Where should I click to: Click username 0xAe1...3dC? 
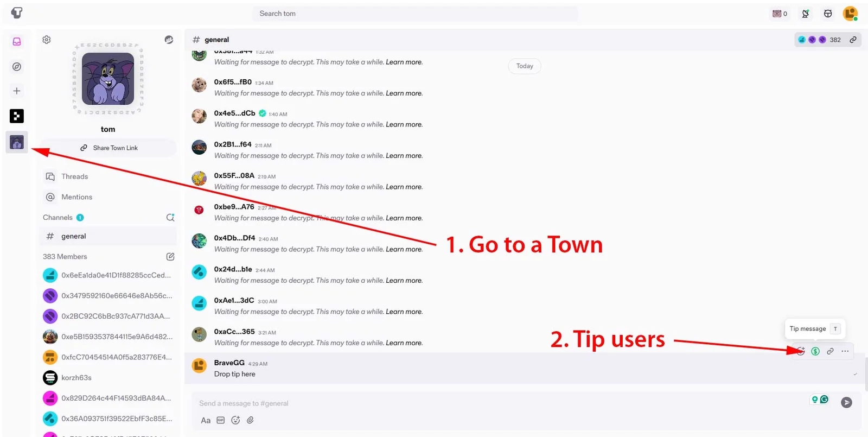[234, 300]
